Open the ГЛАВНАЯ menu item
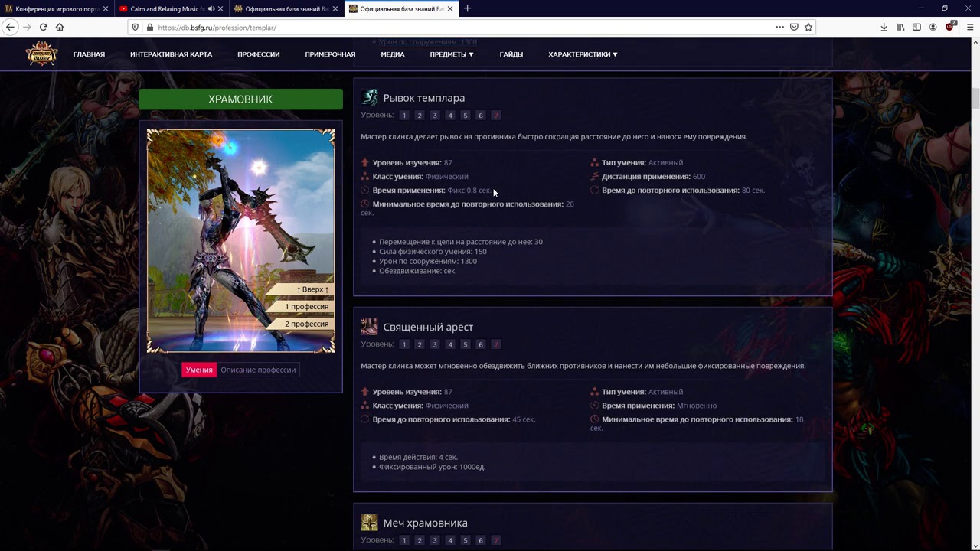The width and height of the screenshot is (980, 551). 89,54
